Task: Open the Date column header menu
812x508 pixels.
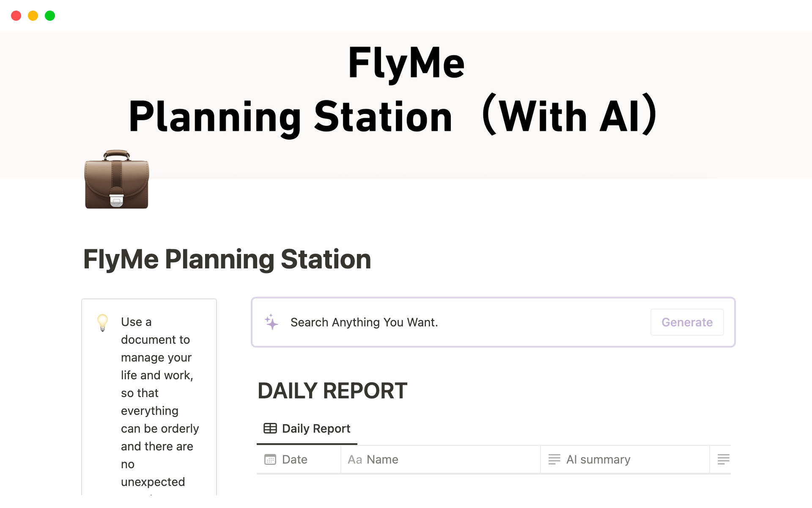Action: 295,460
